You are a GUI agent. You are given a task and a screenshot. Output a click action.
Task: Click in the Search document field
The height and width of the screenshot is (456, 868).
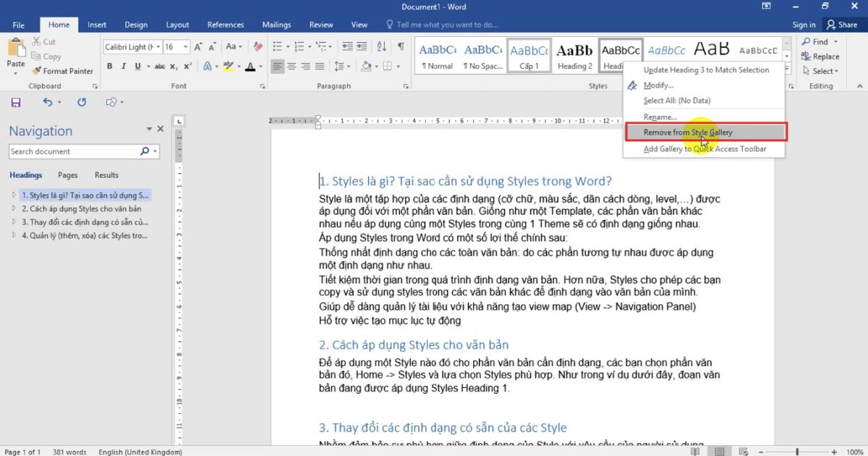point(72,151)
